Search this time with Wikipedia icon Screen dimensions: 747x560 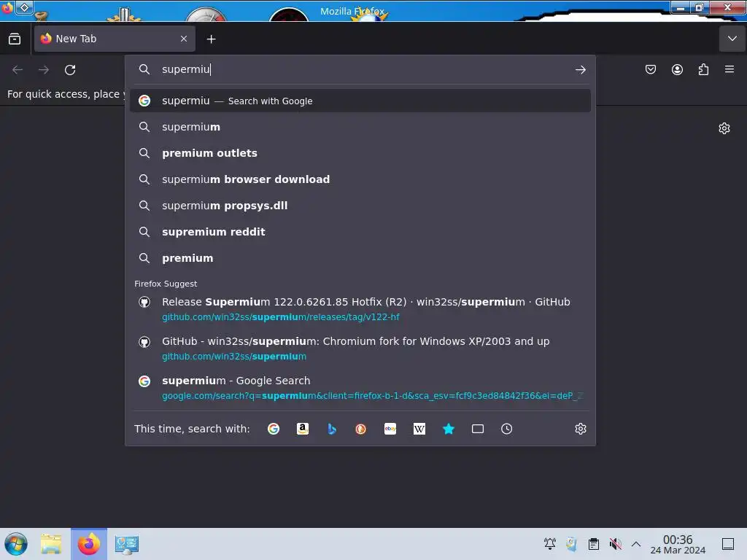[x=419, y=429]
